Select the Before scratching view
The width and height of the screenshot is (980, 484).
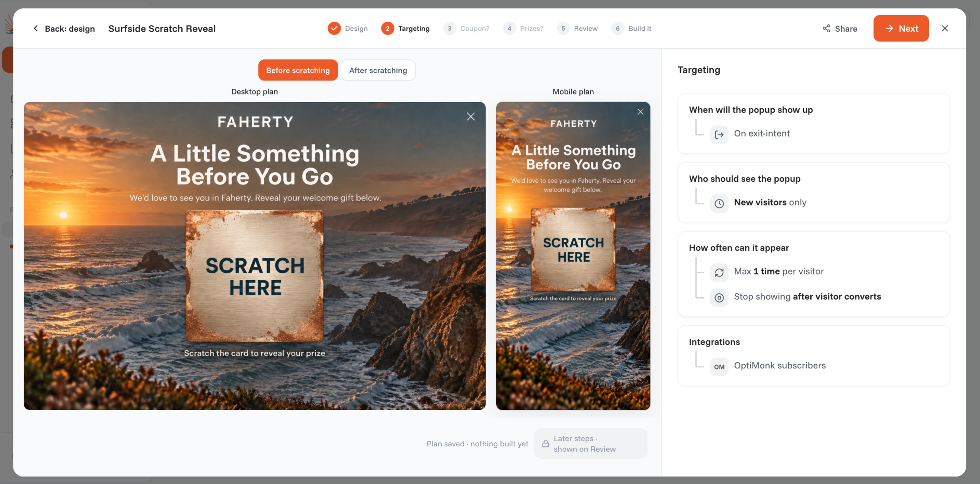coord(298,70)
